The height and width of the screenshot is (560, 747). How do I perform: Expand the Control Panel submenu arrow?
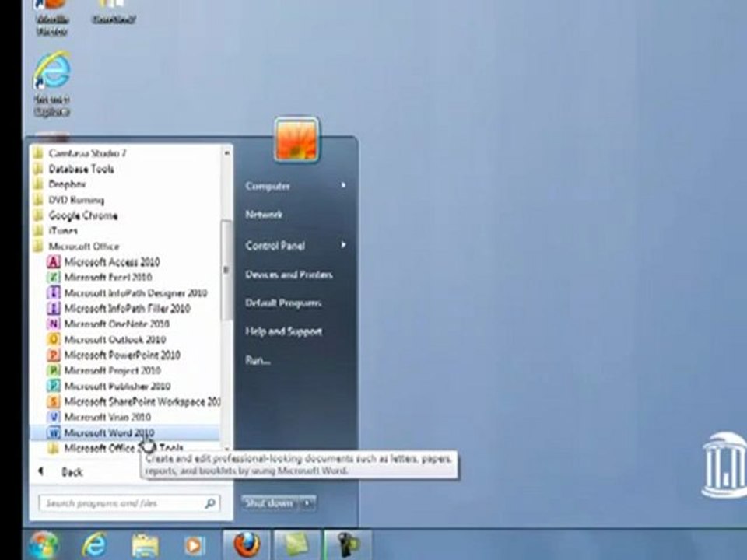coord(343,245)
